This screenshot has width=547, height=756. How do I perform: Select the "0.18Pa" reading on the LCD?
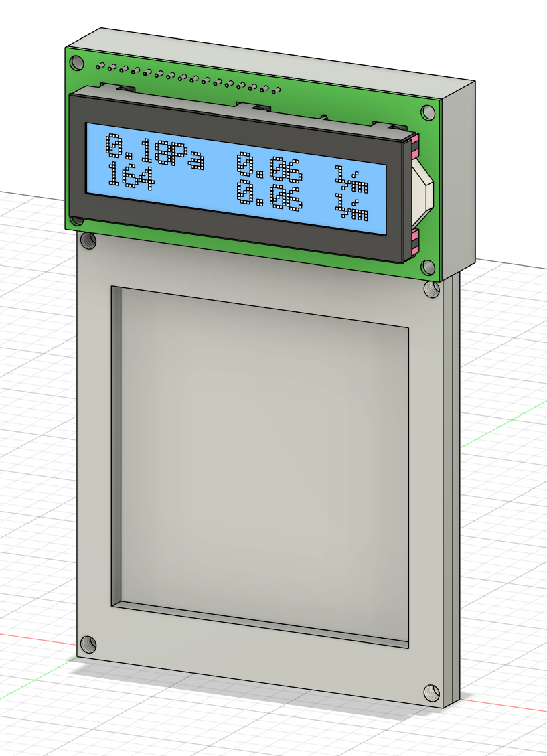pyautogui.click(x=155, y=151)
